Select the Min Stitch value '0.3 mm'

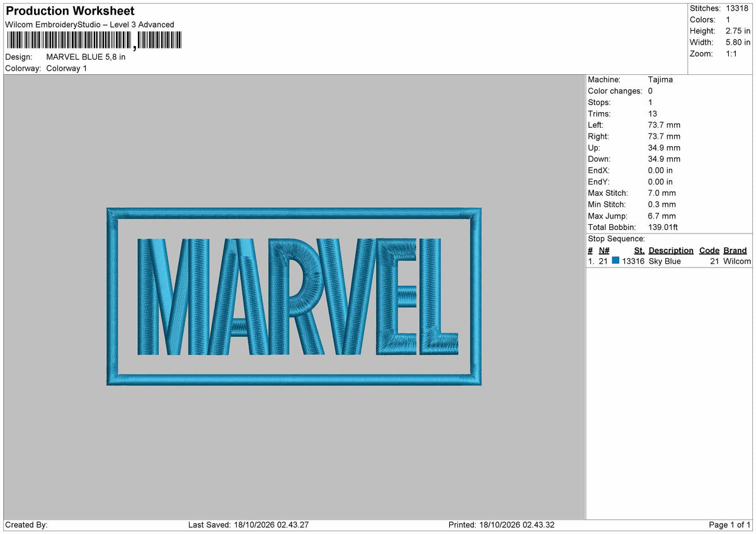point(661,204)
